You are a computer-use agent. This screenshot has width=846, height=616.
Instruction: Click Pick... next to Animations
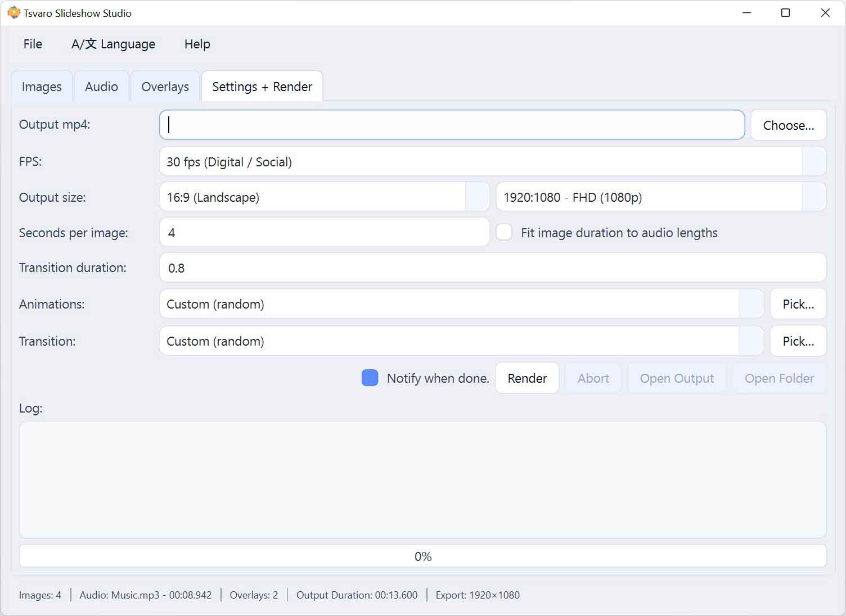pyautogui.click(x=798, y=304)
